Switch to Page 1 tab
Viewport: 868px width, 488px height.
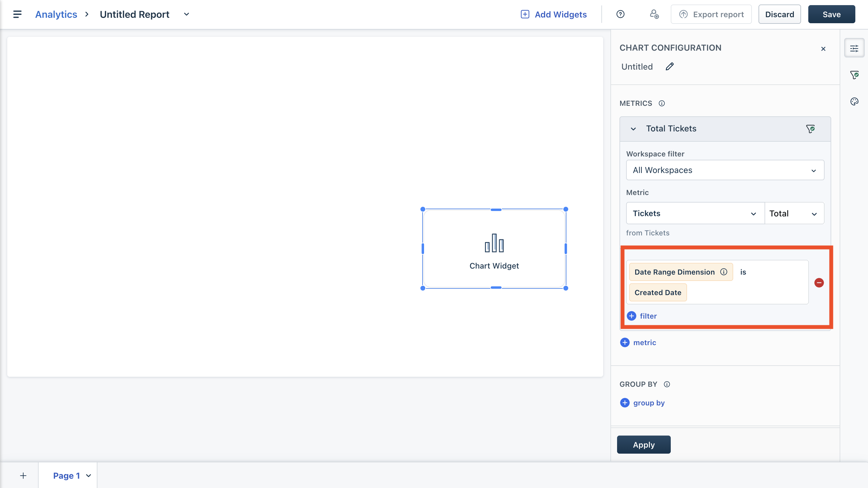tap(67, 475)
